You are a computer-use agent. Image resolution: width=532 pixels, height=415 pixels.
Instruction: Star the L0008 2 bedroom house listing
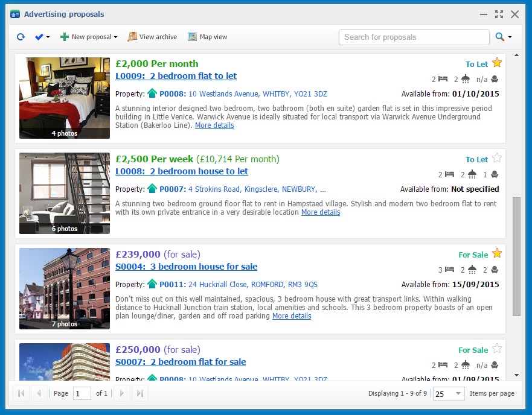[497, 158]
